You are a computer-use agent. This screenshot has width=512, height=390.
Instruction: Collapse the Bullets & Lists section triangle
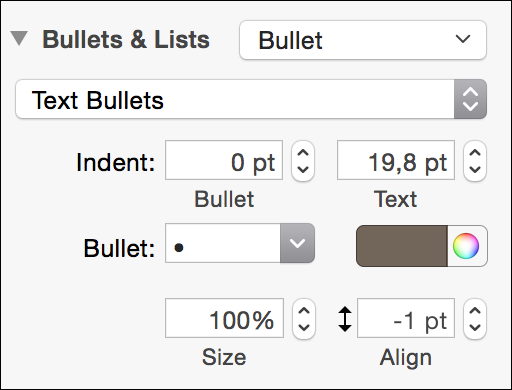19,38
